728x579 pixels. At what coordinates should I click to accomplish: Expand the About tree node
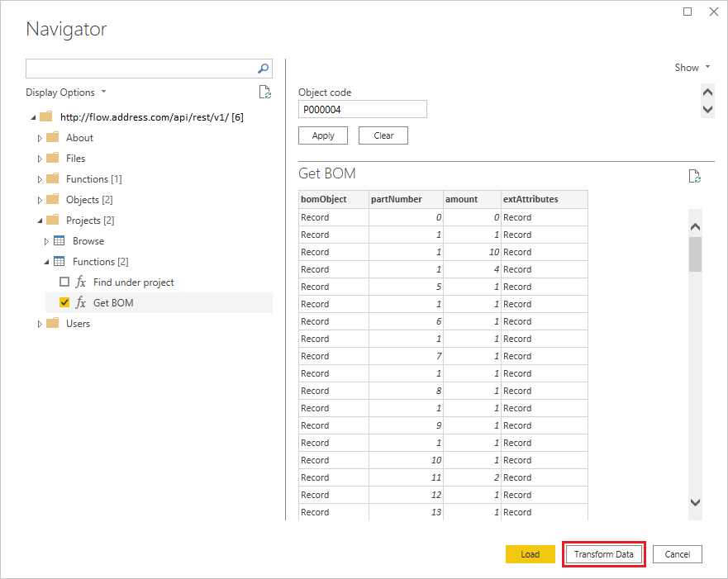pyautogui.click(x=40, y=137)
